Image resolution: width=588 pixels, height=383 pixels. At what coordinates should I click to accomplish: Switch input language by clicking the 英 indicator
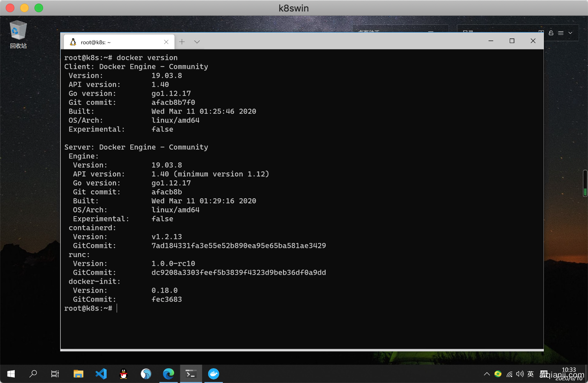[531, 374]
